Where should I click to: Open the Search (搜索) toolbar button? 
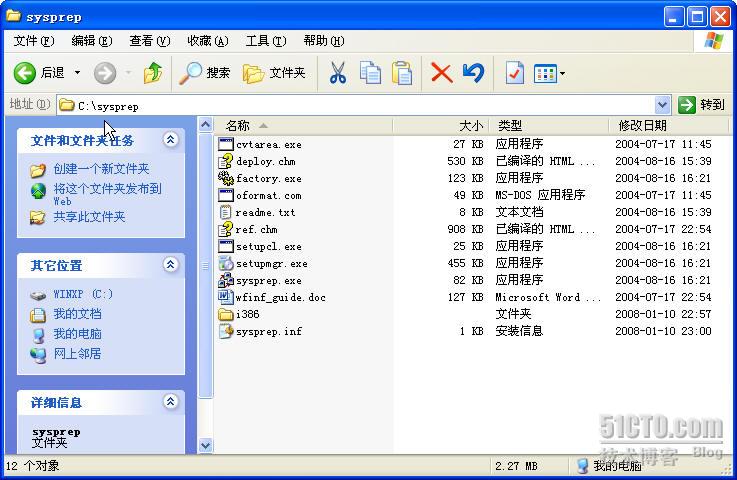(x=204, y=73)
